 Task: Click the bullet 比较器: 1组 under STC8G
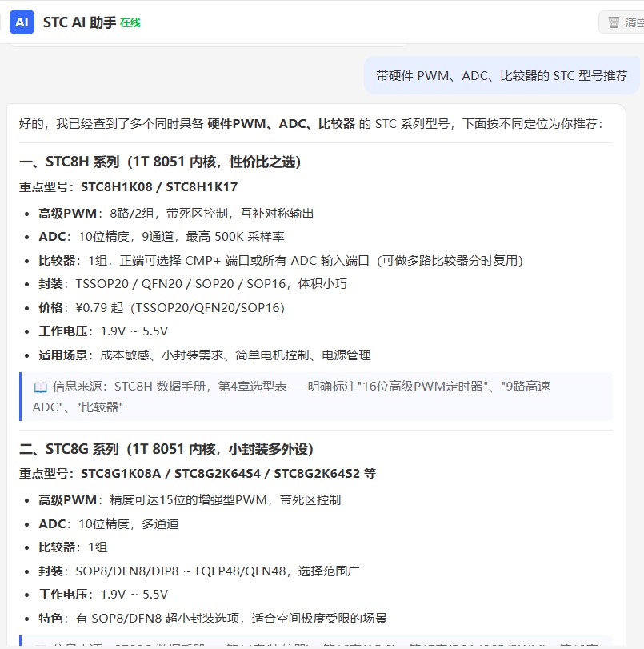point(73,547)
